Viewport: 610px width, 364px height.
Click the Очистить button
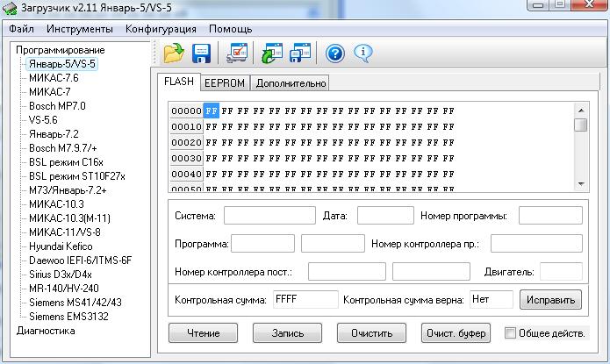(371, 333)
